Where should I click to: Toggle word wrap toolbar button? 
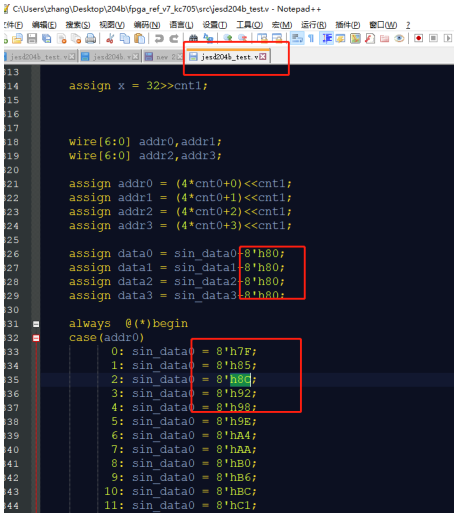tap(297, 38)
